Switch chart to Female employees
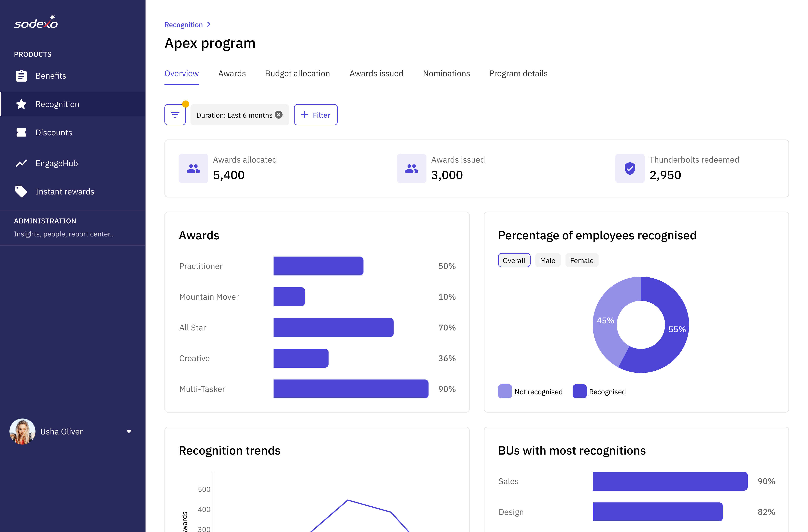 (582, 260)
